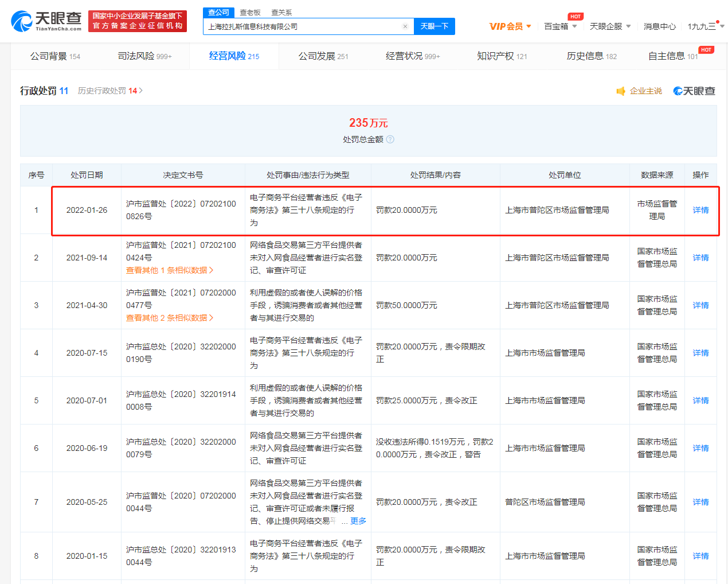The height and width of the screenshot is (584, 728).
Task: Click the 处罚日期 column header
Action: click(87, 175)
